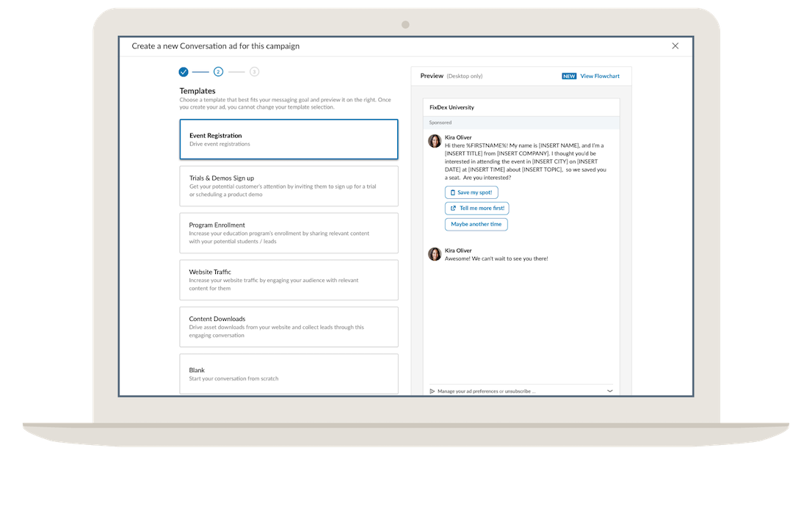Viewport: 812px width, 514px height.
Task: Start from the Blank template
Action: tap(289, 374)
